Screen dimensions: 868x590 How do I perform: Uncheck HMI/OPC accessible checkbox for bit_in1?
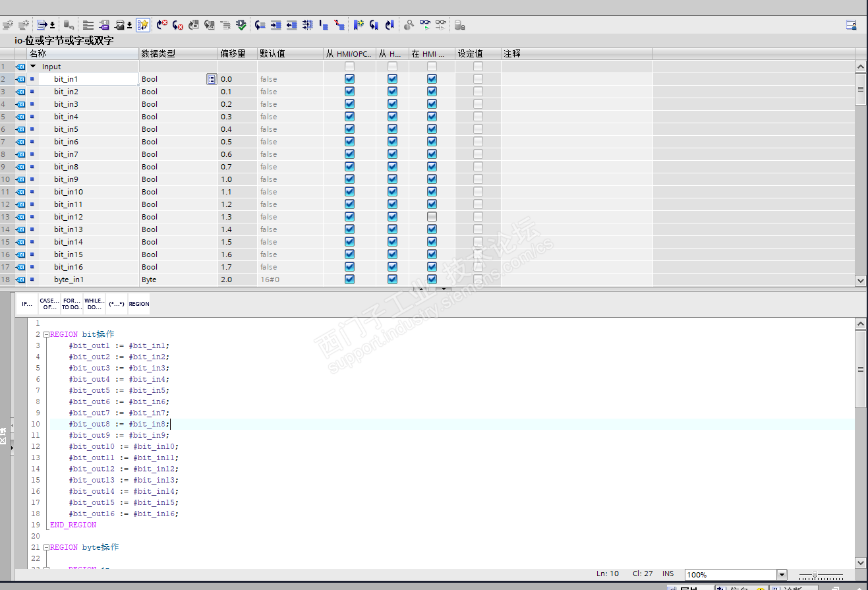pyautogui.click(x=349, y=79)
